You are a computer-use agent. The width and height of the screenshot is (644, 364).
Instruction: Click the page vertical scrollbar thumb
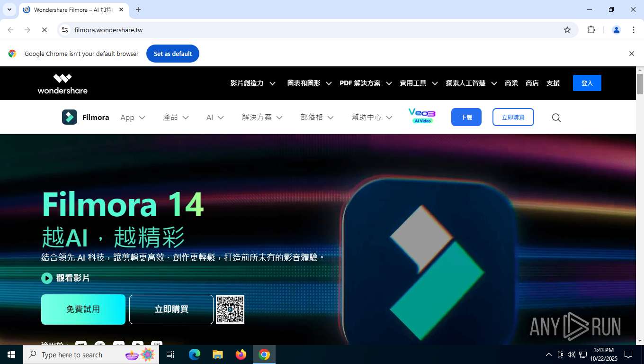[x=640, y=84]
